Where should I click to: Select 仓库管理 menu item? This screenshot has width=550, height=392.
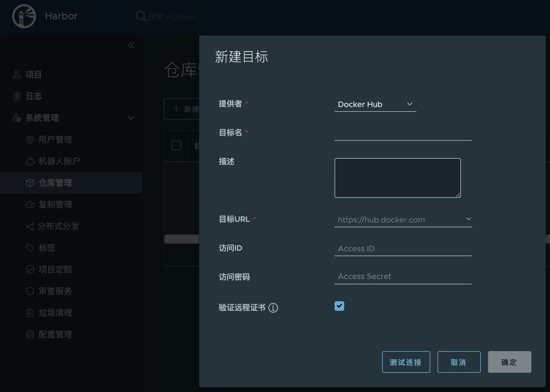[x=71, y=183]
